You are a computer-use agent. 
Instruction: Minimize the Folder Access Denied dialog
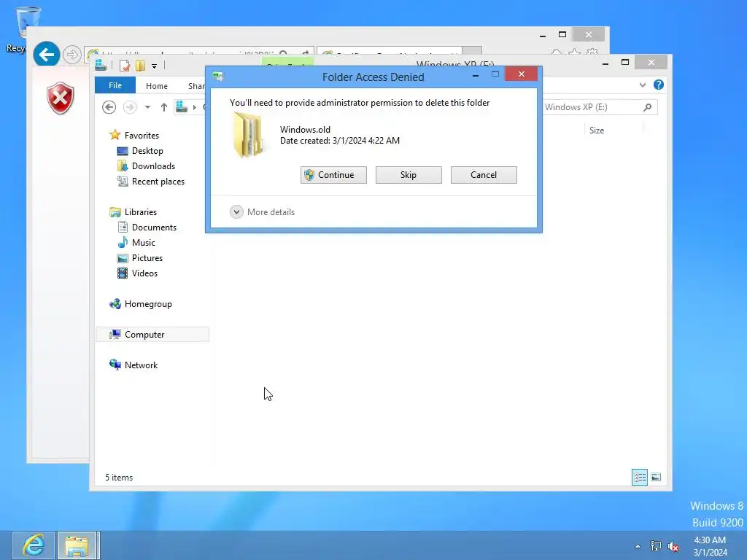[x=476, y=75]
